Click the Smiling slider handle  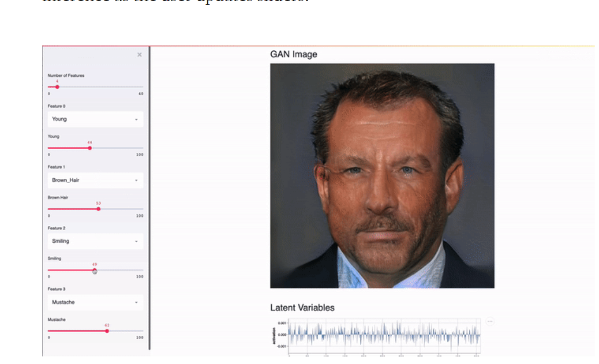(94, 270)
